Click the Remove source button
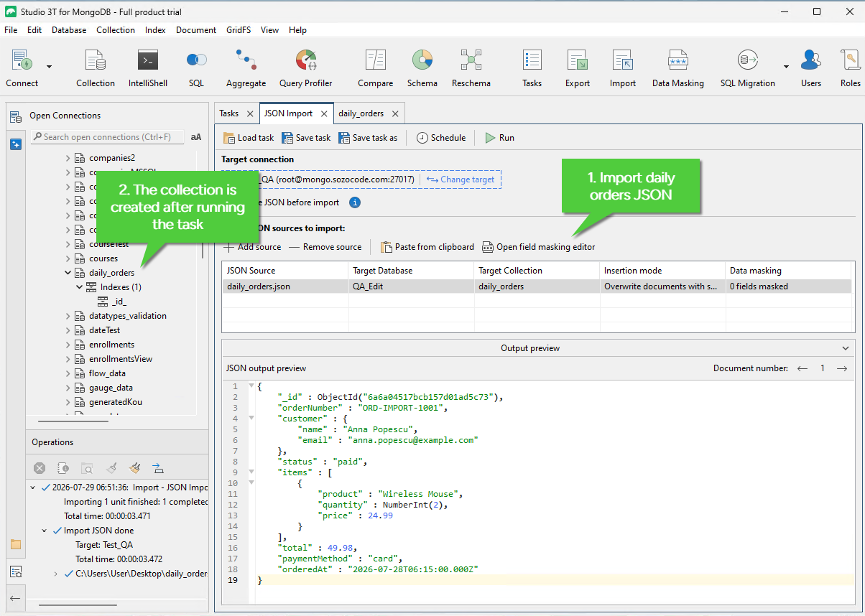This screenshot has width=865, height=616. point(325,247)
